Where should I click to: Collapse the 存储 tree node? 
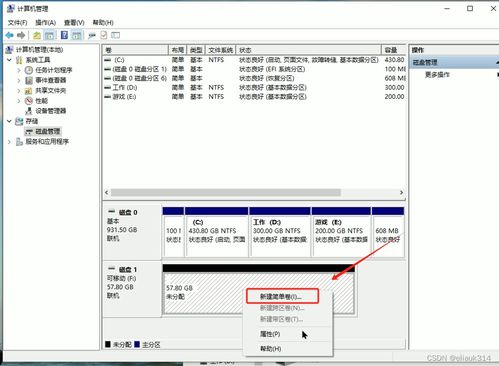coord(9,121)
